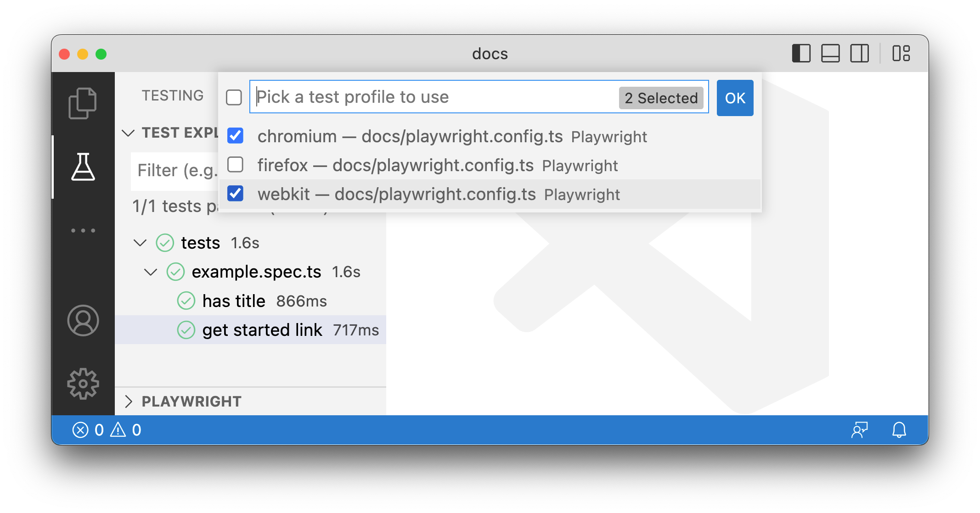980x513 pixels.
Task: Check the firefox profile checkbox
Action: [x=236, y=165]
